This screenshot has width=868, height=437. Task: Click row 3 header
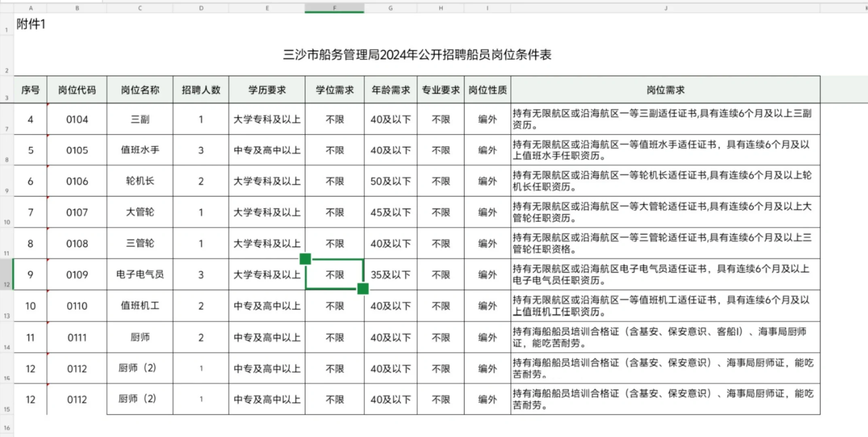coord(6,90)
